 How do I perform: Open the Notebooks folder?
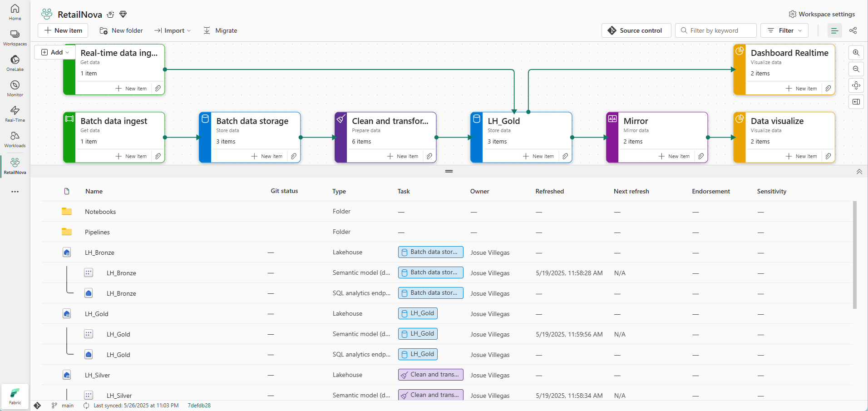[100, 212]
